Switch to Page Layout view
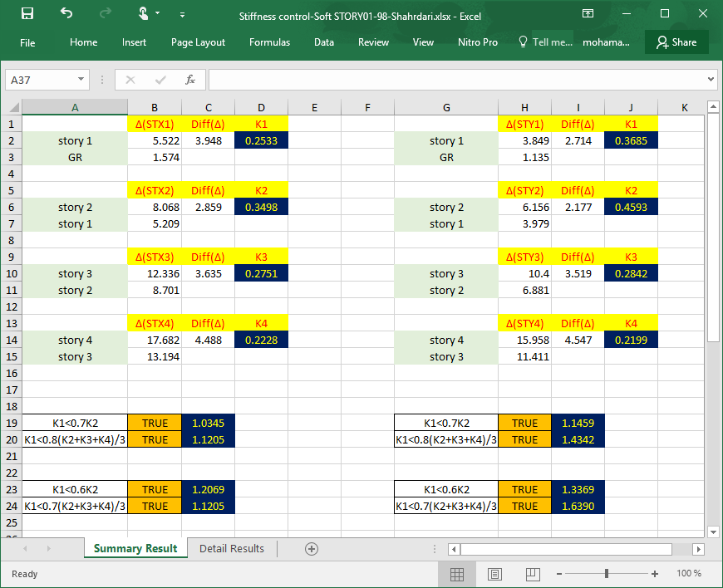 (x=494, y=574)
